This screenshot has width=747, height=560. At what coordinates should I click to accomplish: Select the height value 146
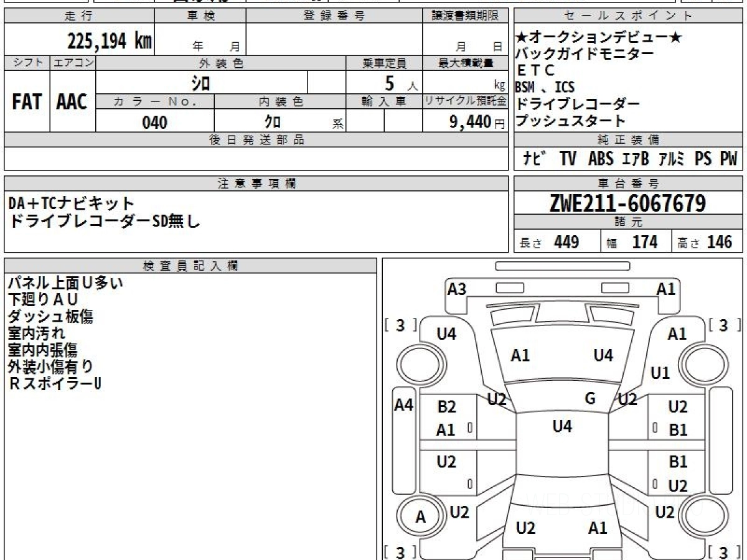(x=720, y=242)
